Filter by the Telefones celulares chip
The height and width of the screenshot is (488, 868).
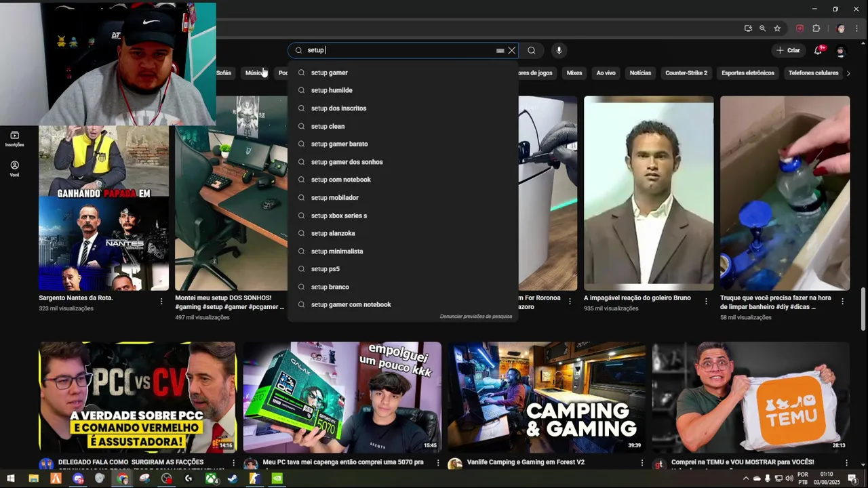tap(813, 73)
